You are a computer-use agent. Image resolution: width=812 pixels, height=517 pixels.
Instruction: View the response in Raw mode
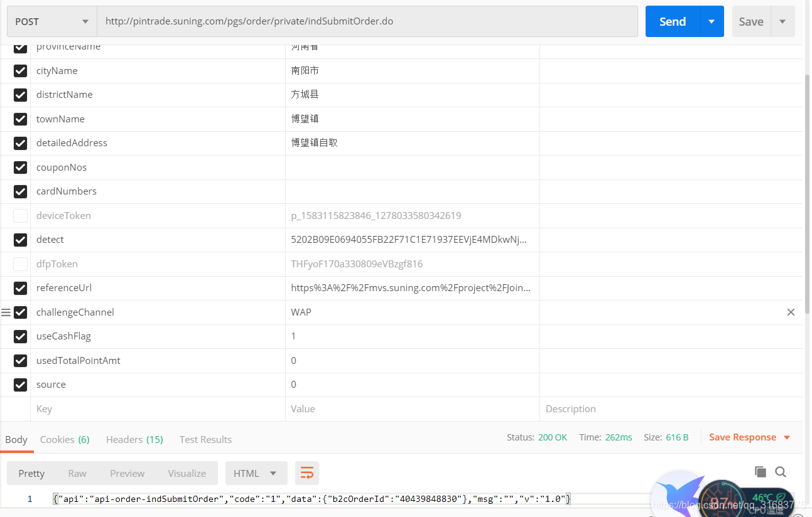point(77,472)
